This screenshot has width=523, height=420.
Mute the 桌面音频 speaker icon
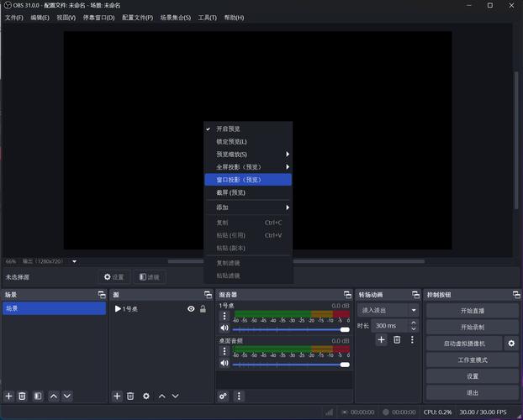click(x=225, y=365)
